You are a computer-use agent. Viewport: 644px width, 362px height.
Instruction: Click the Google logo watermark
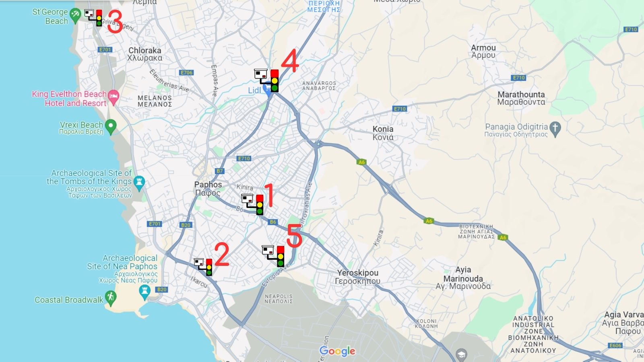point(337,351)
